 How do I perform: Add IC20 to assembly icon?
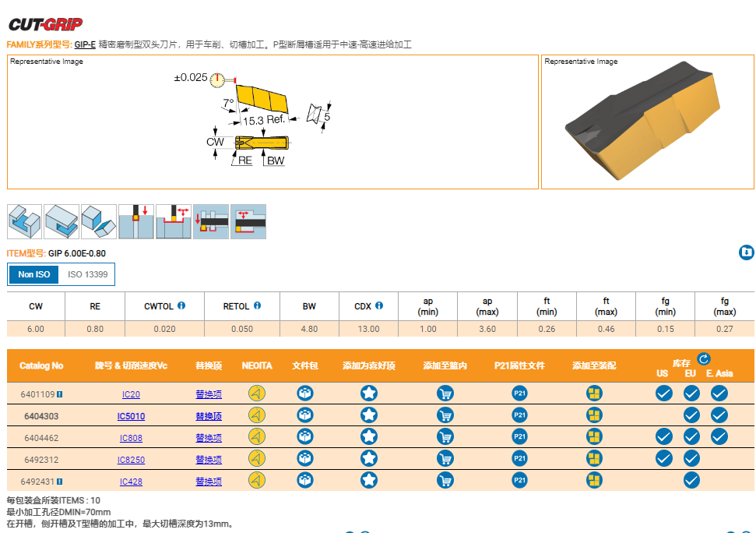[594, 394]
